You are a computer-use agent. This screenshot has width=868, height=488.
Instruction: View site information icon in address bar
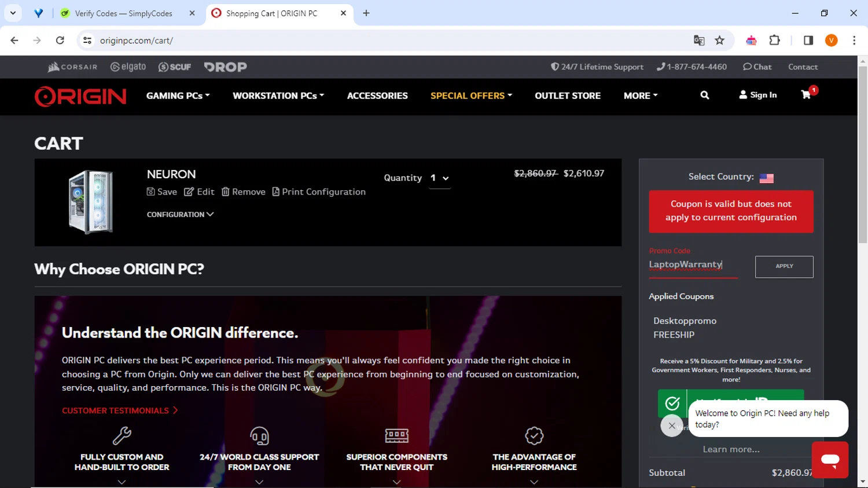[87, 41]
